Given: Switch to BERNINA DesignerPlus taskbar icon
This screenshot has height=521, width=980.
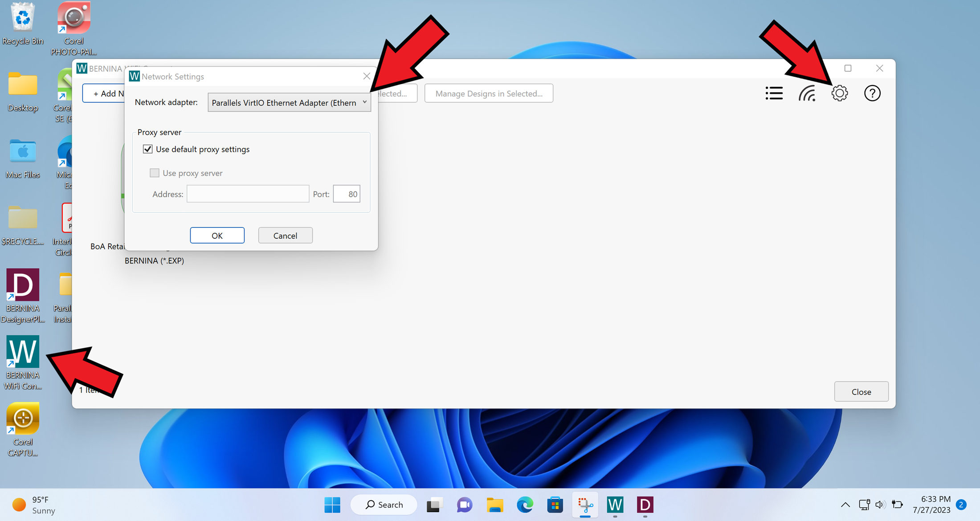Looking at the screenshot, I should (645, 505).
